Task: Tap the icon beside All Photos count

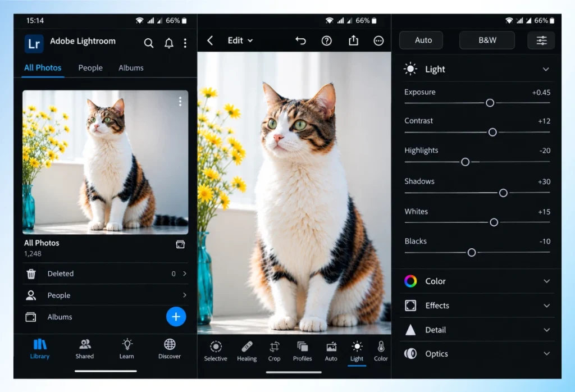Action: pyautogui.click(x=180, y=244)
